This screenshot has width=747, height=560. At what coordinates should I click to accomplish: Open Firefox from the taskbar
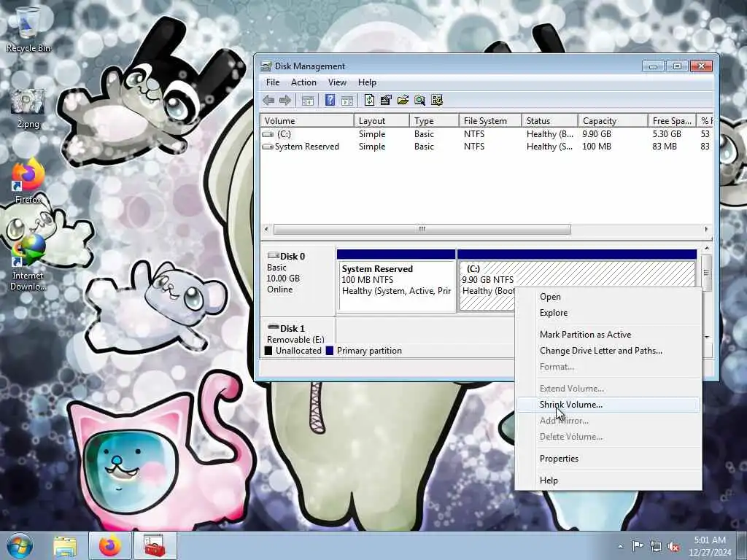[110, 545]
